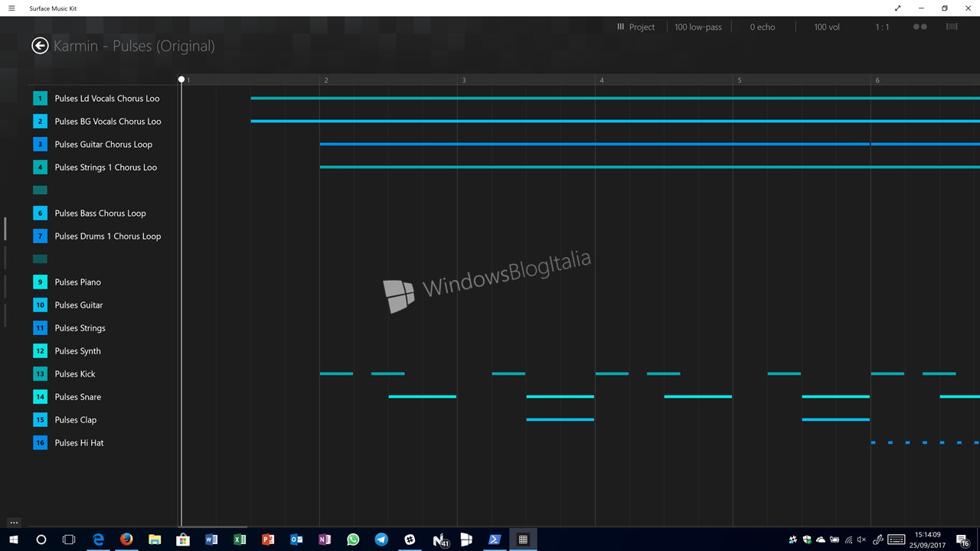980x551 pixels.
Task: Select track 7 number box
Action: pos(40,236)
